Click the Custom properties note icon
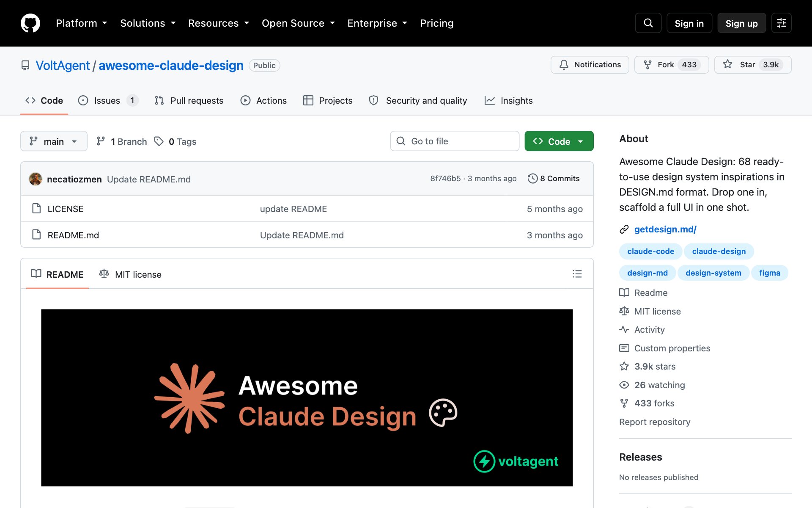The image size is (812, 508). pos(624,348)
